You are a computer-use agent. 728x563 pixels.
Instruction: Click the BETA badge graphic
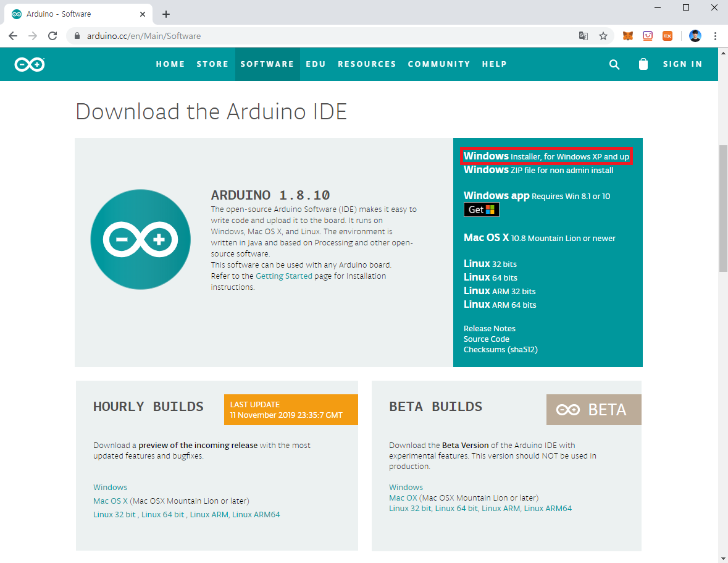click(594, 410)
